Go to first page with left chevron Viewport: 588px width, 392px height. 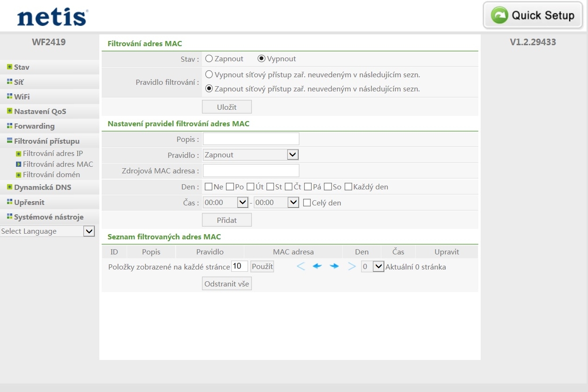pos(301,267)
